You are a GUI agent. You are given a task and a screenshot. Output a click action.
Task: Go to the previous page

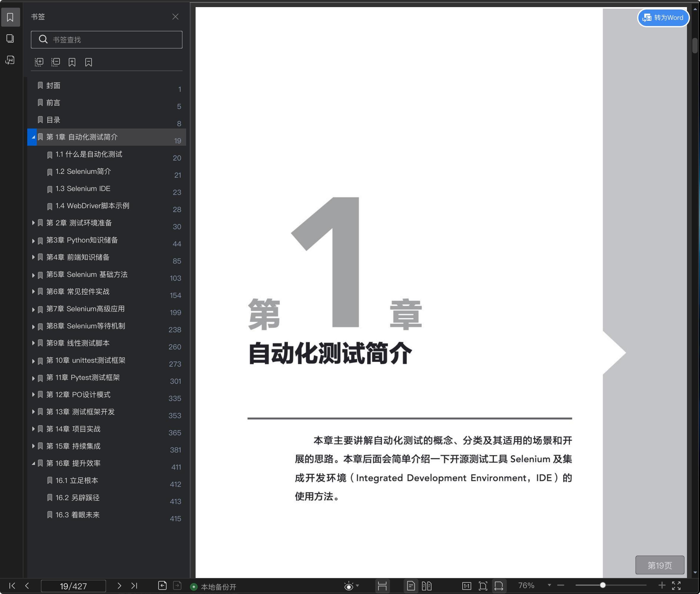tap(27, 586)
